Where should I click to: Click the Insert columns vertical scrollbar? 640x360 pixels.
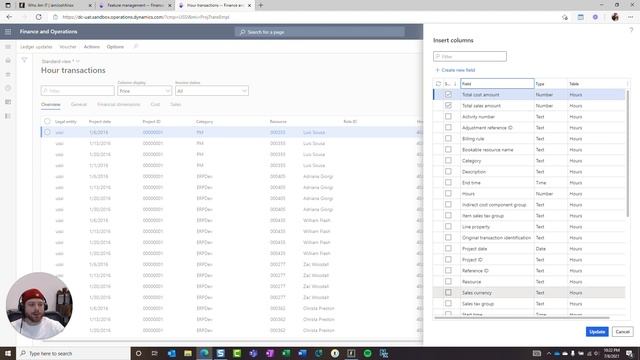pyautogui.click(x=628, y=153)
